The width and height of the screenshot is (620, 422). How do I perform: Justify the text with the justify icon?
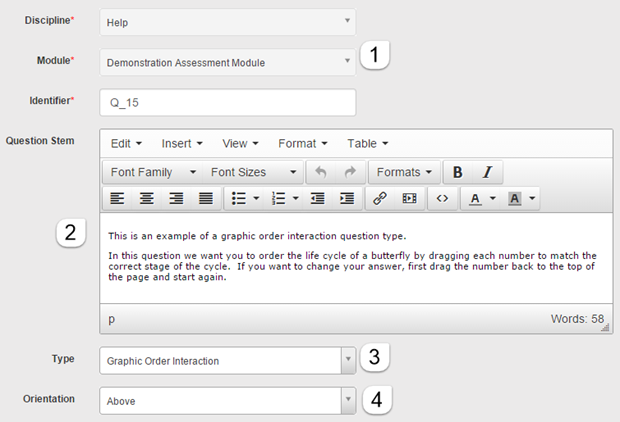[205, 198]
